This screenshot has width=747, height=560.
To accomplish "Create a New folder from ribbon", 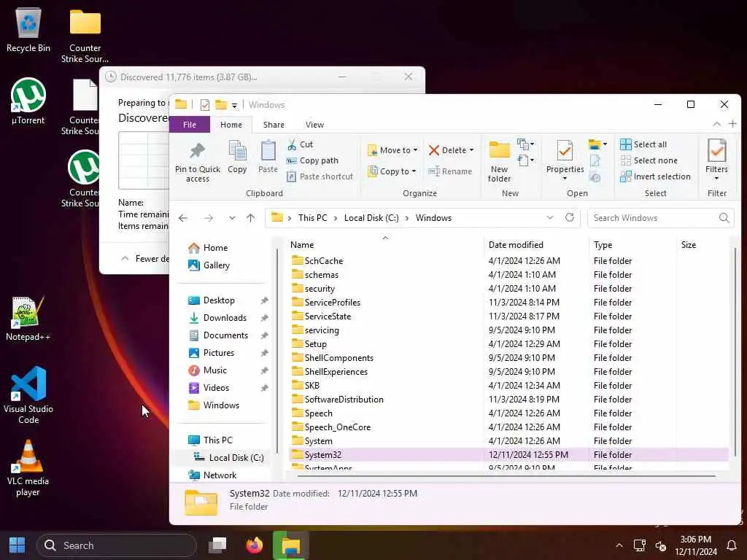I will tap(499, 162).
